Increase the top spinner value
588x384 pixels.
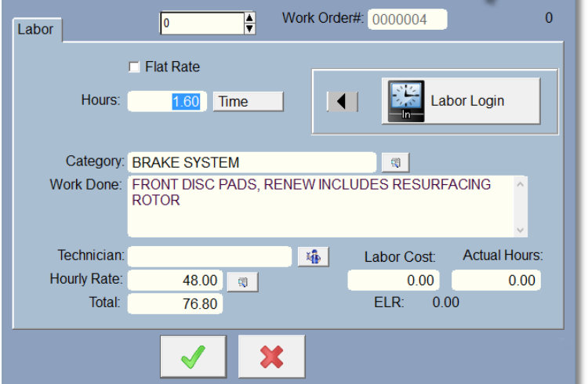pyautogui.click(x=250, y=17)
